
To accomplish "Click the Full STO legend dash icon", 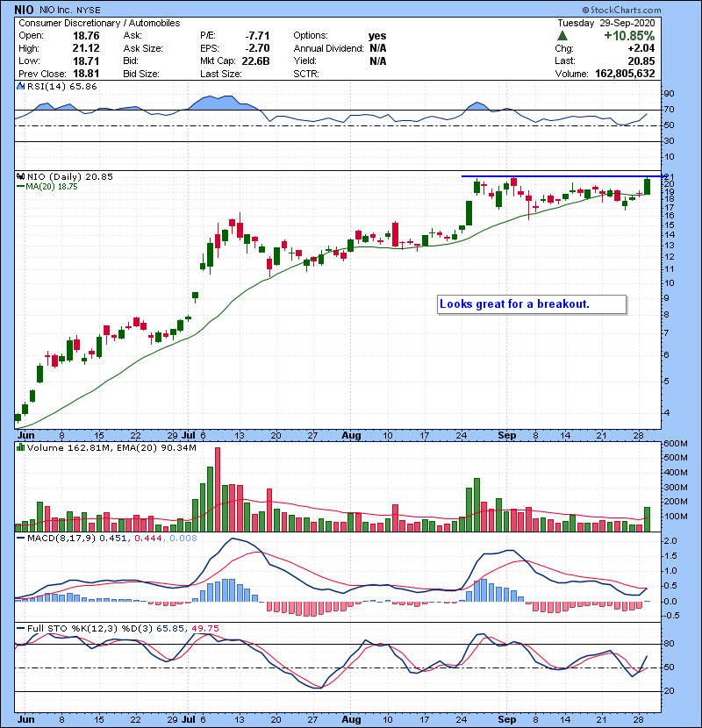I will click(20, 628).
